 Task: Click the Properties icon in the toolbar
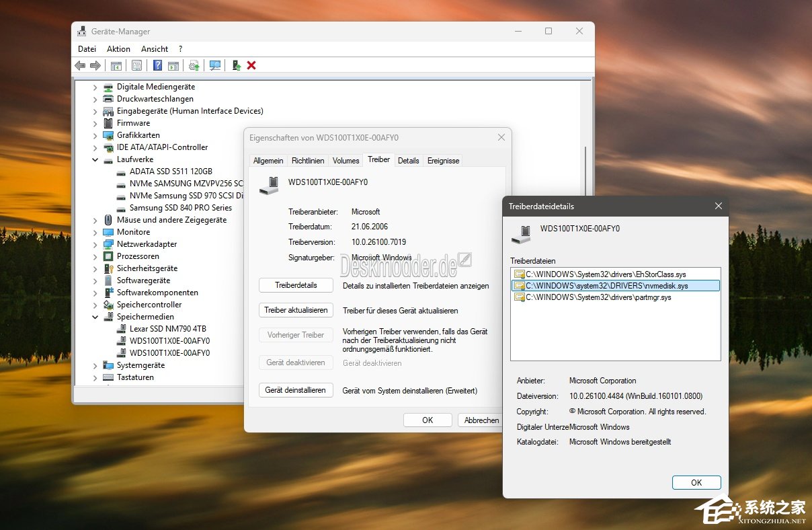pos(137,65)
